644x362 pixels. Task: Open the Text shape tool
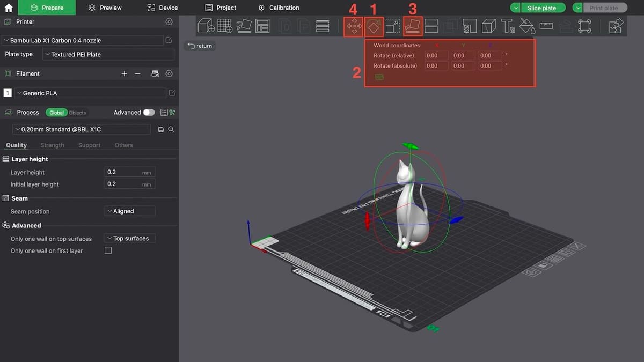click(508, 26)
